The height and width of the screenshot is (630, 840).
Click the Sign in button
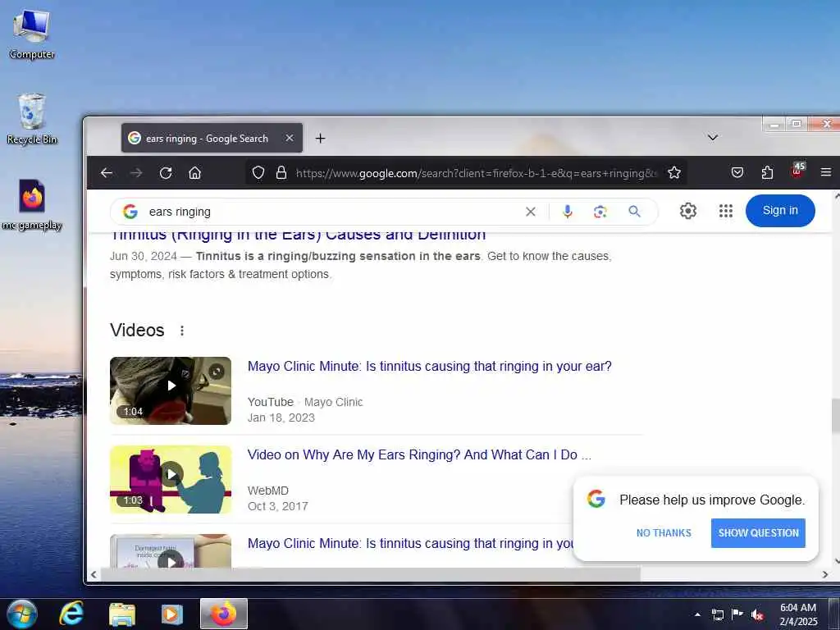(x=780, y=211)
